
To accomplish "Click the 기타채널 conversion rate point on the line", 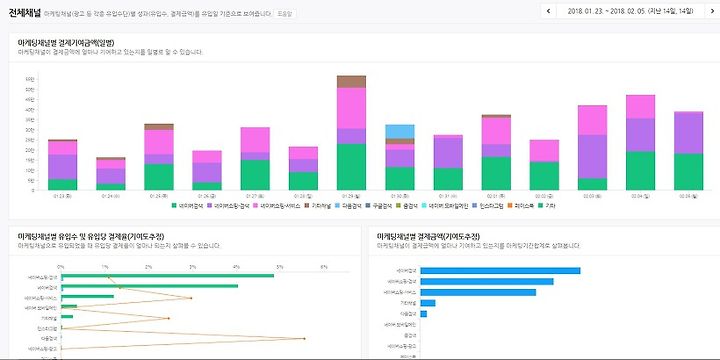I will coord(169,318).
